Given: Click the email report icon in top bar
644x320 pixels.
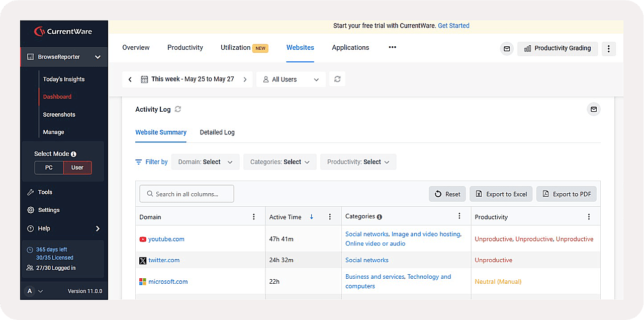Looking at the screenshot, I should tap(507, 49).
